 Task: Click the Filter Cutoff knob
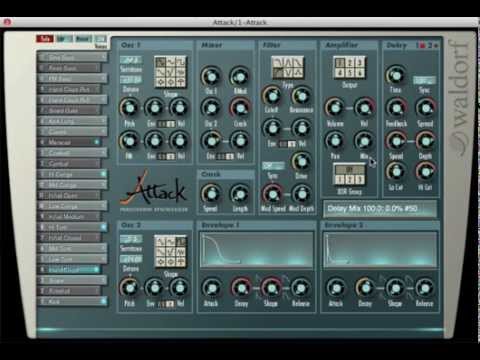click(272, 96)
